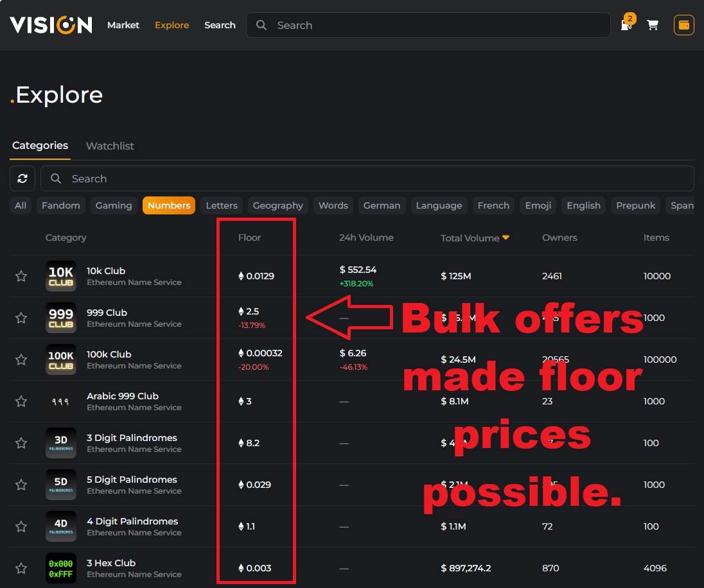Open the 5 Digit Palindromes name link
The width and height of the screenshot is (704, 588).
(x=132, y=480)
